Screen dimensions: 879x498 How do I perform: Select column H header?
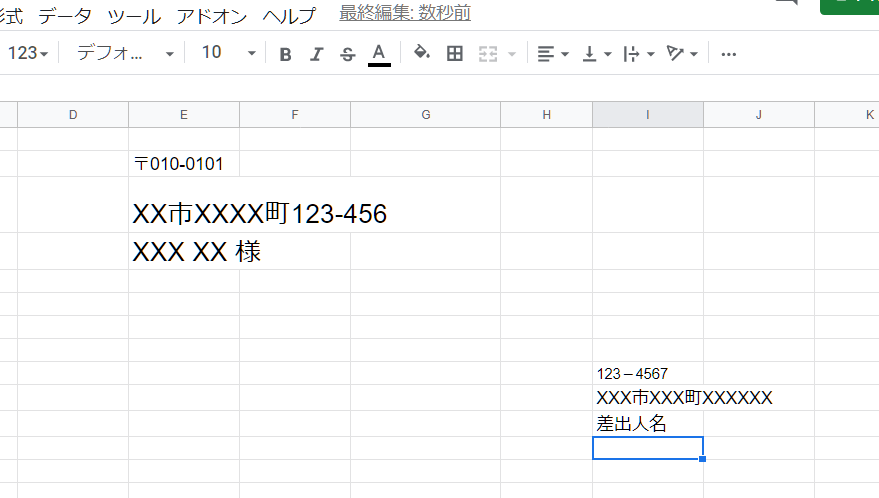coord(547,115)
